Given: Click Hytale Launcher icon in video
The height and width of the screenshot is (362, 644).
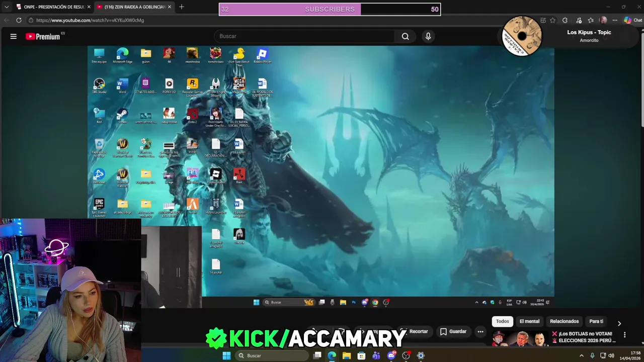Looking at the screenshot, I should (x=215, y=206).
